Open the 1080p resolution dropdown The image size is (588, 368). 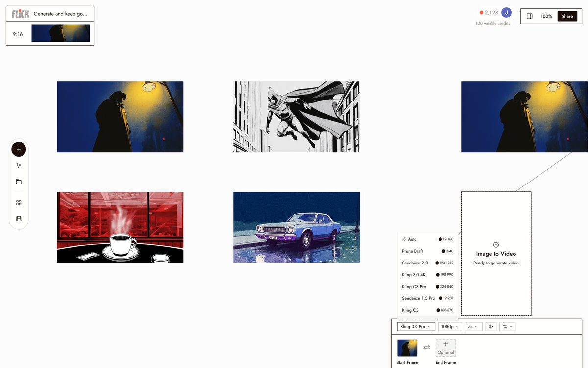(x=450, y=327)
